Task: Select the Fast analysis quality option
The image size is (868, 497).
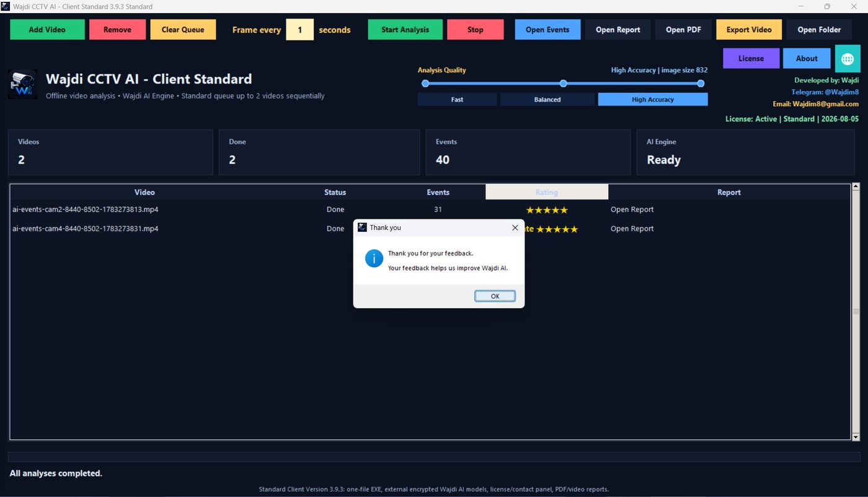Action: [457, 99]
